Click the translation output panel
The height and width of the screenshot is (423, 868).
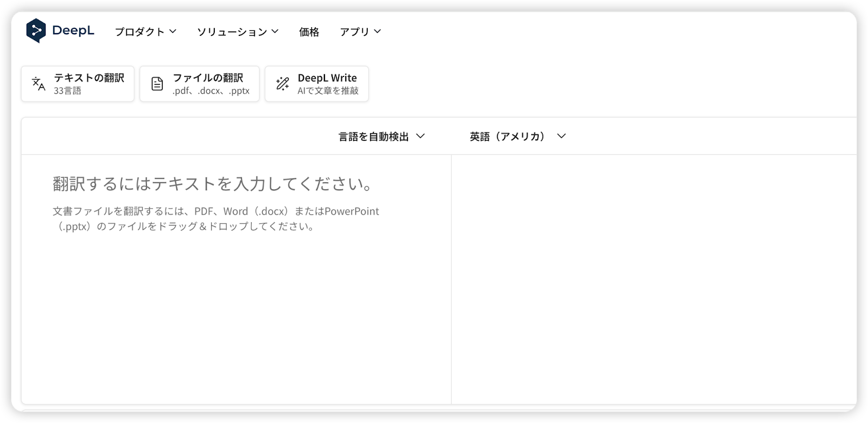pyautogui.click(x=654, y=279)
